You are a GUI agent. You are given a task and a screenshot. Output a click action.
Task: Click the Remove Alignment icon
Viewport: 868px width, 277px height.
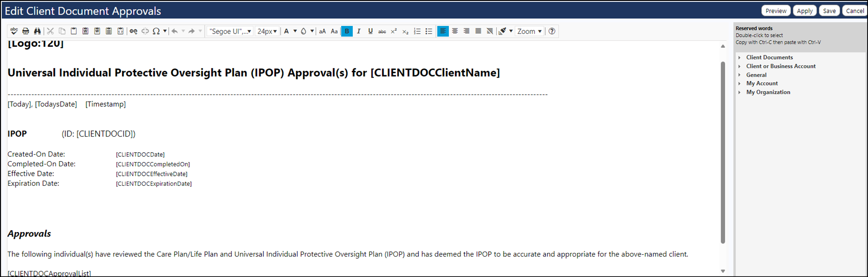[x=490, y=31]
